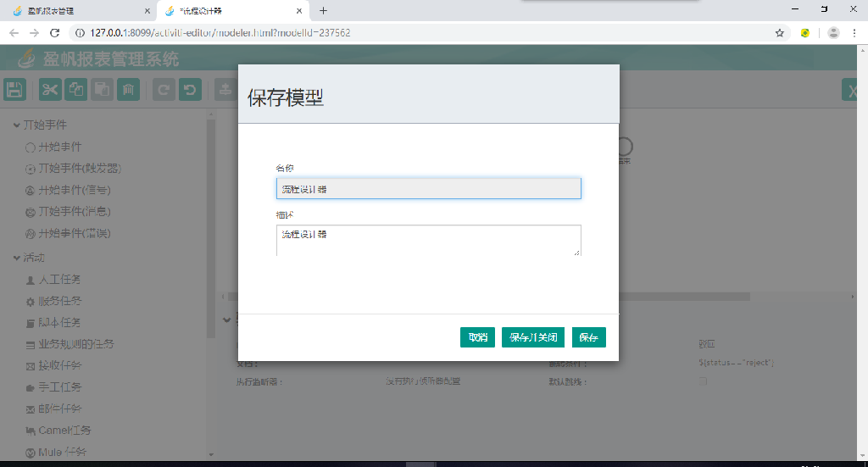
Task: Click the save model toolbar icon
Action: pyautogui.click(x=14, y=90)
